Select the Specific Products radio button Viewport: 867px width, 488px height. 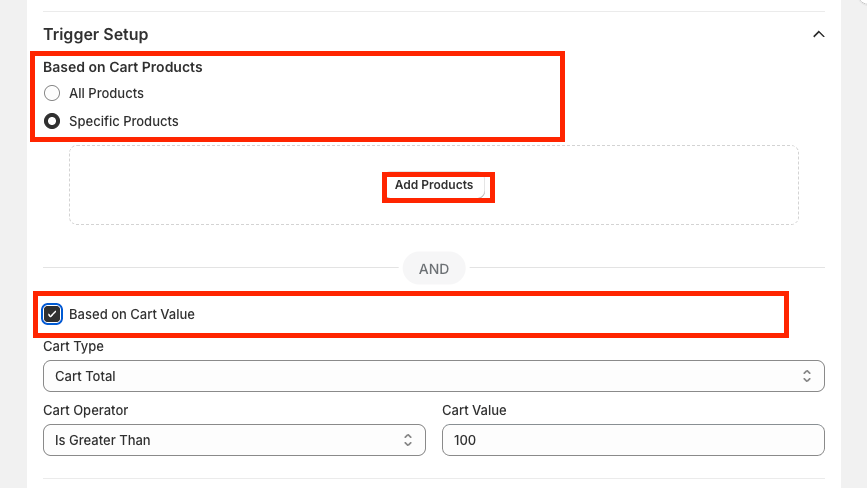pyautogui.click(x=52, y=121)
